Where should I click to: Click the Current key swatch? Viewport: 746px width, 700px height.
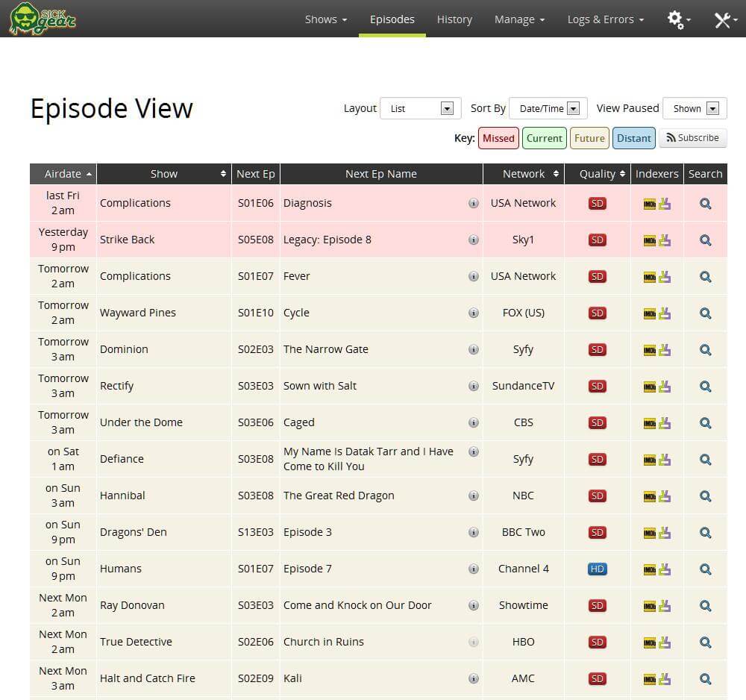tap(545, 139)
